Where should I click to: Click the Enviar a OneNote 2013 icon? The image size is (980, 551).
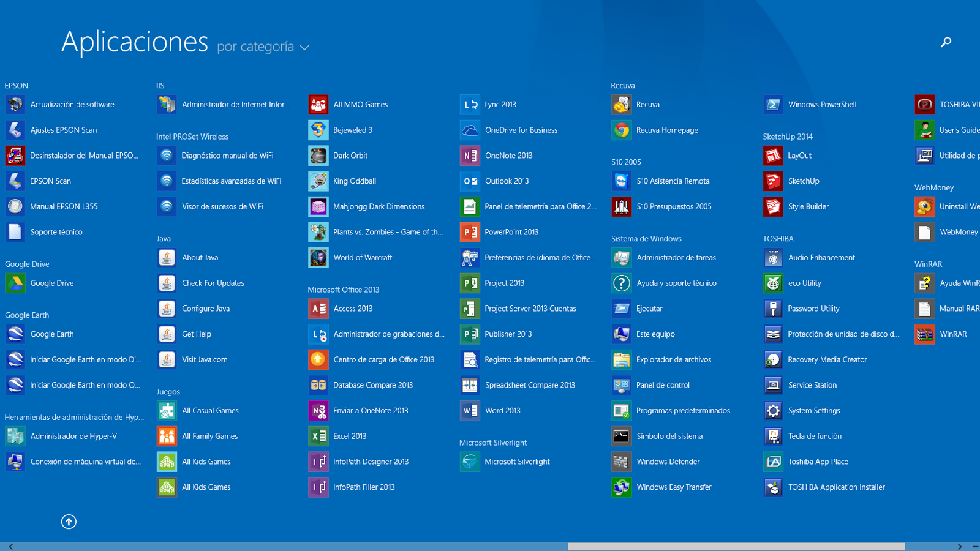[x=318, y=411]
